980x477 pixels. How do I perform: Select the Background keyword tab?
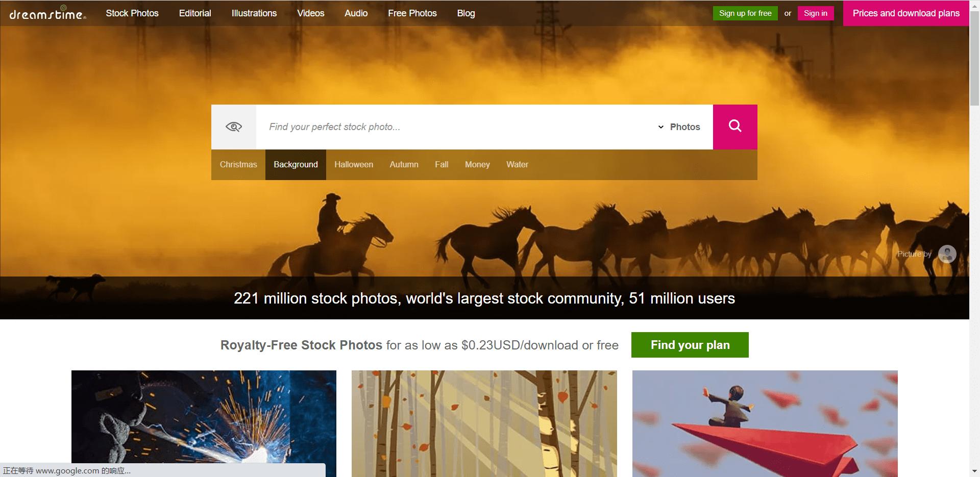pos(296,164)
